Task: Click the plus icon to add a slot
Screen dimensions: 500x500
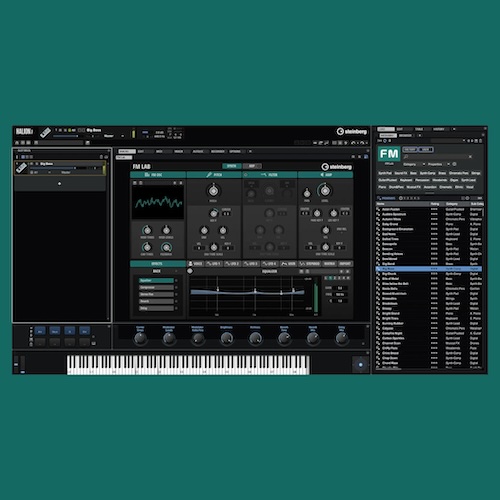Action: click(59, 184)
